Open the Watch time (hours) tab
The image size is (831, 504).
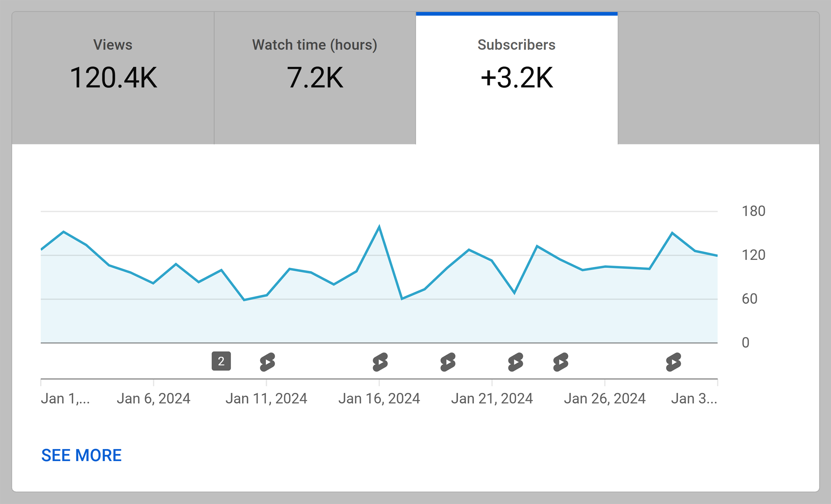(x=315, y=78)
